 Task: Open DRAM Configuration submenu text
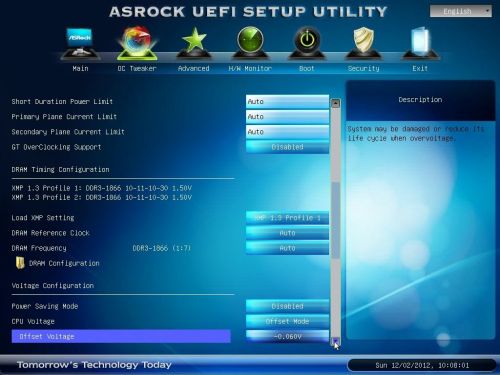tap(64, 263)
